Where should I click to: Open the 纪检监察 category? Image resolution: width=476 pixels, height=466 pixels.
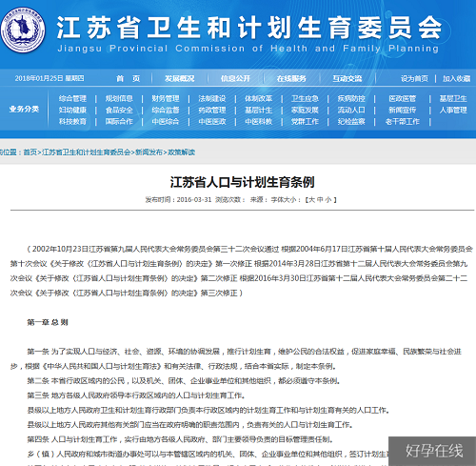click(351, 122)
